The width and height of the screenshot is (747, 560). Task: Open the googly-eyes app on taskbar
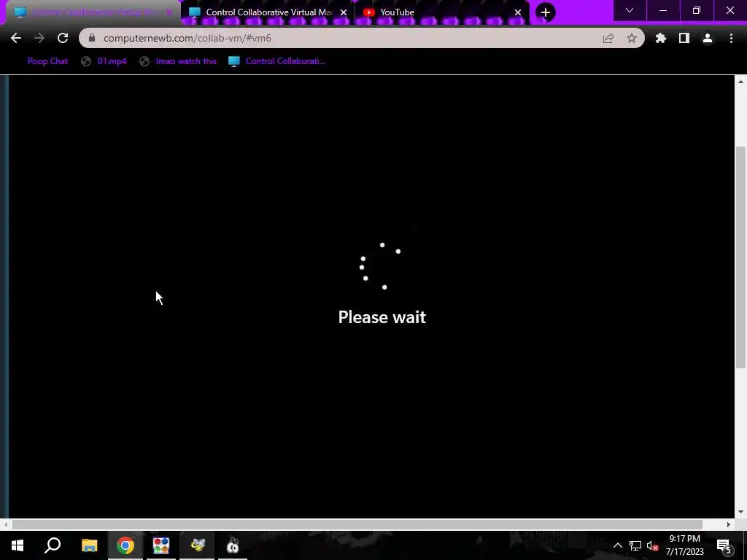point(233,545)
